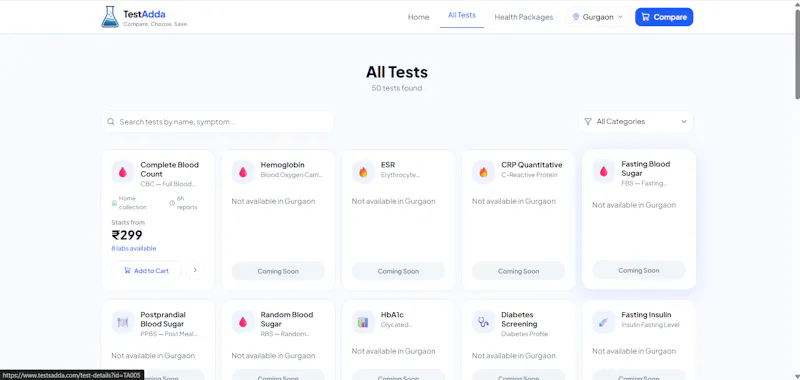Click Fasting Blood Sugar blood drop icon

click(x=604, y=171)
